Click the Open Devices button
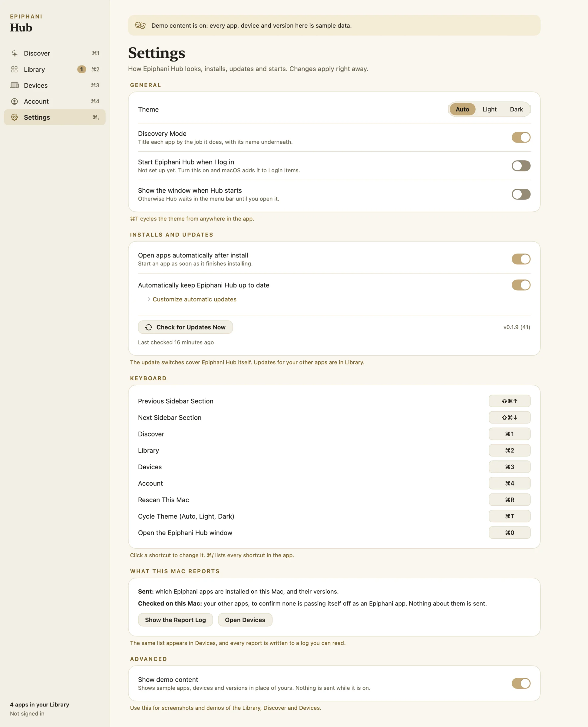Screen dimensions: 588x727 [245, 620]
